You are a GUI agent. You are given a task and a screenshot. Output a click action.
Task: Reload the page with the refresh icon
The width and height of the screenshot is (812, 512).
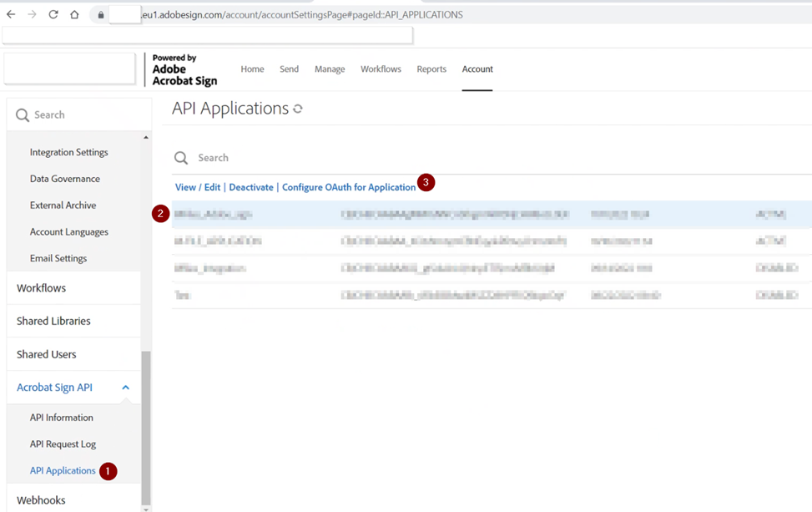53,14
